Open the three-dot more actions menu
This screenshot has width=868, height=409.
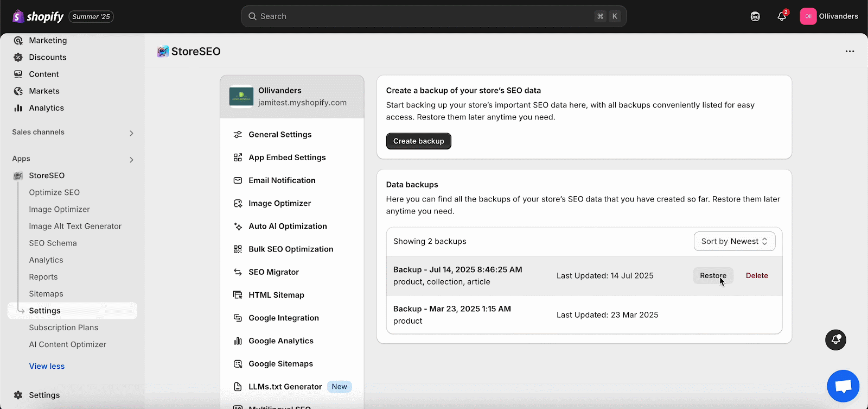[x=850, y=52]
